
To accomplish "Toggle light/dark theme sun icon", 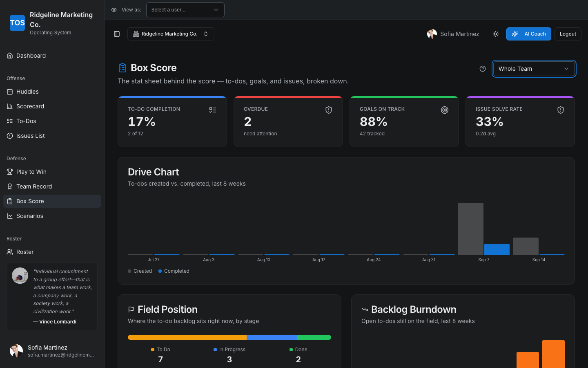I will tap(496, 34).
